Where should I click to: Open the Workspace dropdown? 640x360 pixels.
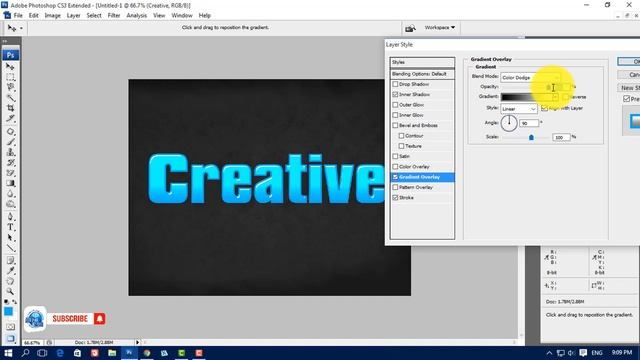pos(440,27)
